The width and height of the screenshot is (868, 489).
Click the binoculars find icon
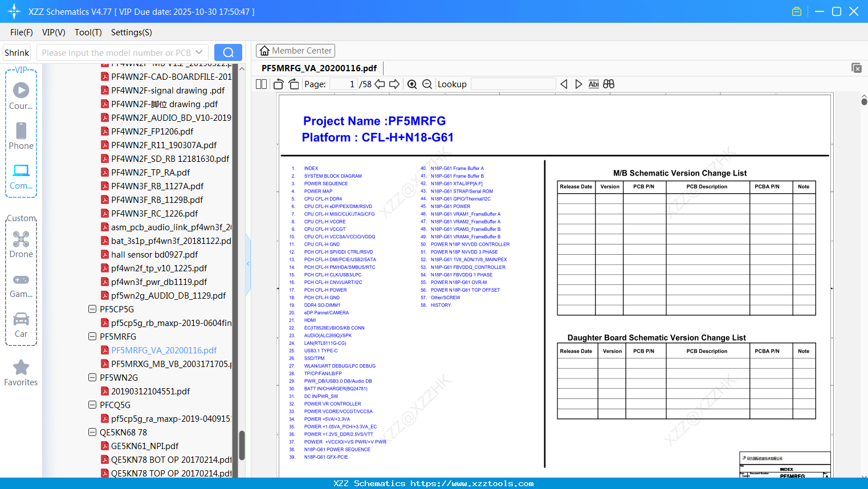coord(609,84)
